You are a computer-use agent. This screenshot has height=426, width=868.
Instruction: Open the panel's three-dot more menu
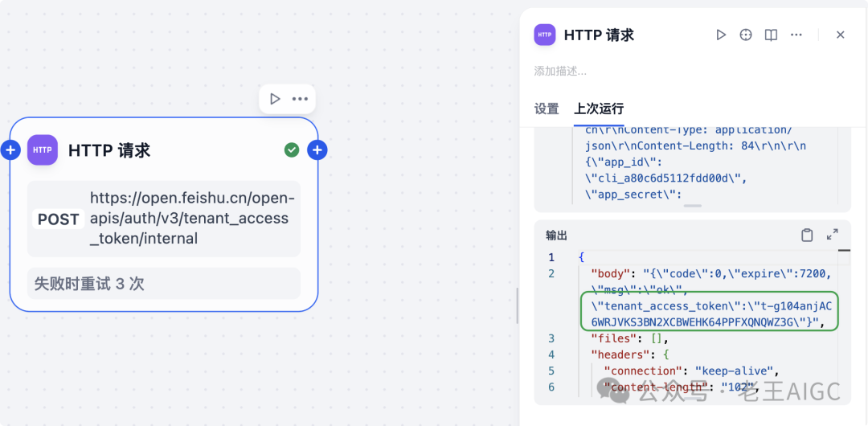(x=796, y=35)
